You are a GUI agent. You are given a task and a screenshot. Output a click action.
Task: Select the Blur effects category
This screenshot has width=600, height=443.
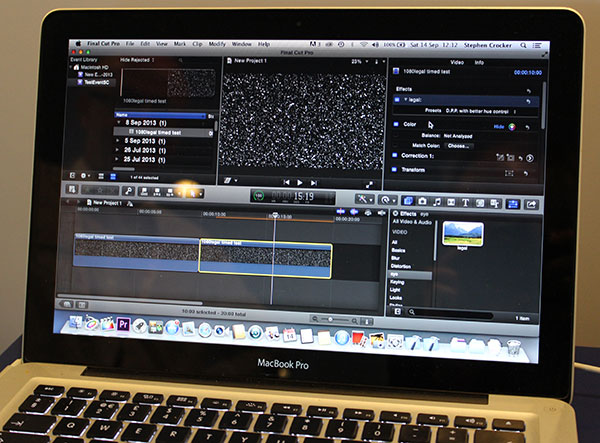click(x=395, y=258)
